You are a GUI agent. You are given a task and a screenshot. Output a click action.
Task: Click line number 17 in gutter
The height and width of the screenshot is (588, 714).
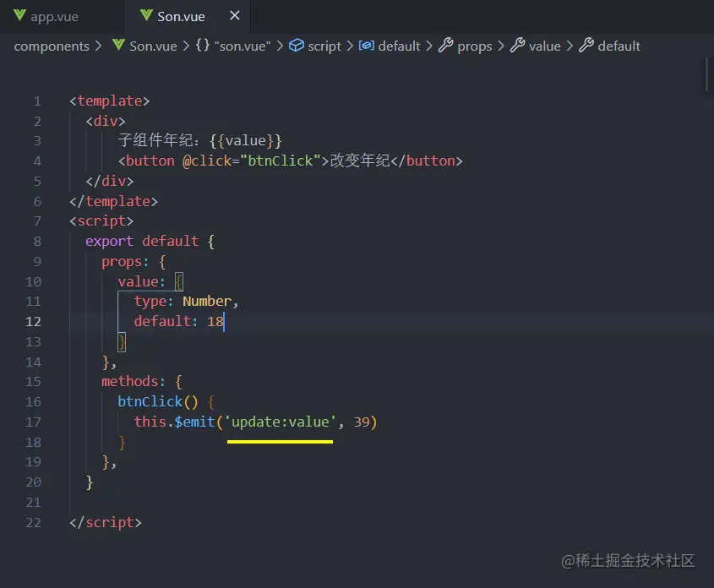point(33,422)
